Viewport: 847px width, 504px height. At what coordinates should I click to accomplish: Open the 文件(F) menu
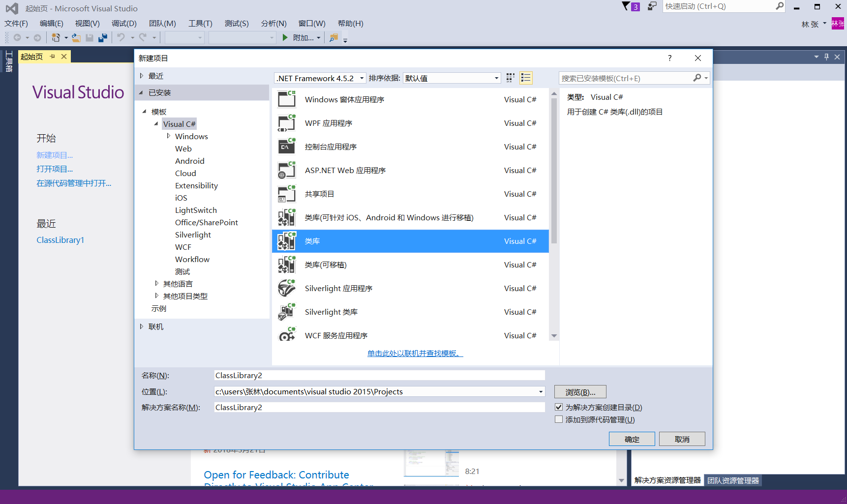coord(16,24)
